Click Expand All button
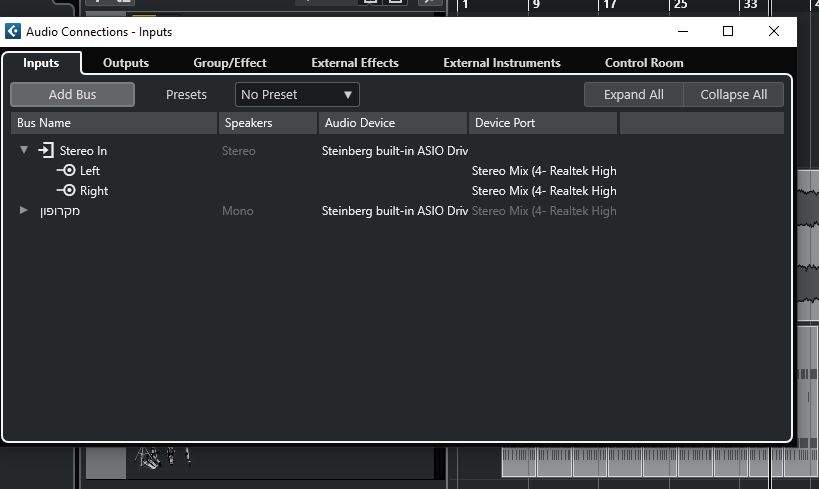Viewport: 819px width, 489px height. (x=634, y=95)
